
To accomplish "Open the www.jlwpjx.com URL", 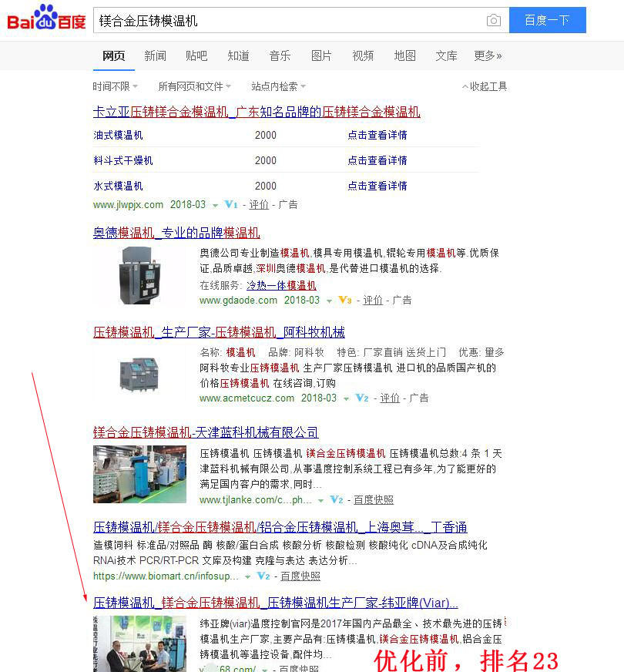I will 128,205.
